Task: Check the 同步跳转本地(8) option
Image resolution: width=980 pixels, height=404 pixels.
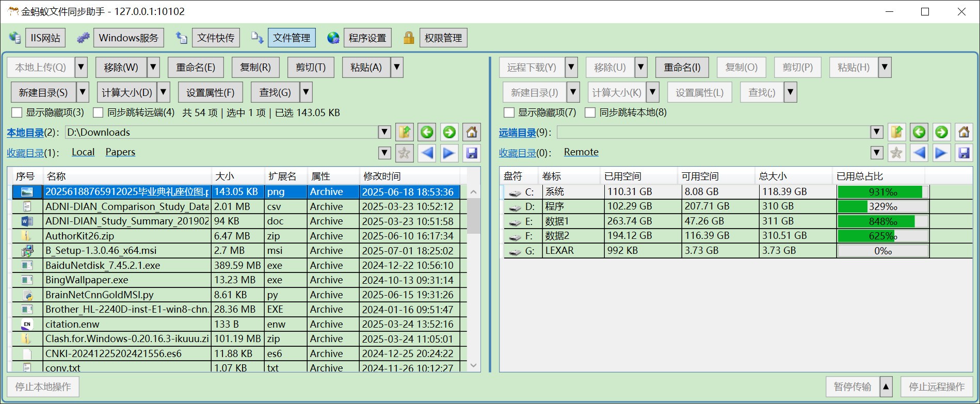Action: (590, 112)
